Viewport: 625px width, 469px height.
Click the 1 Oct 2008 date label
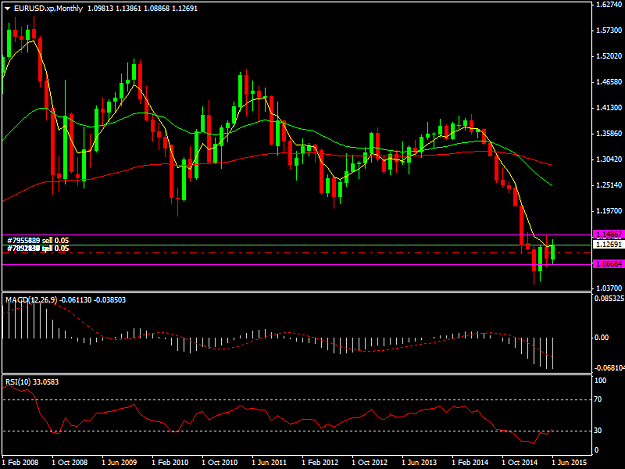coord(69,462)
